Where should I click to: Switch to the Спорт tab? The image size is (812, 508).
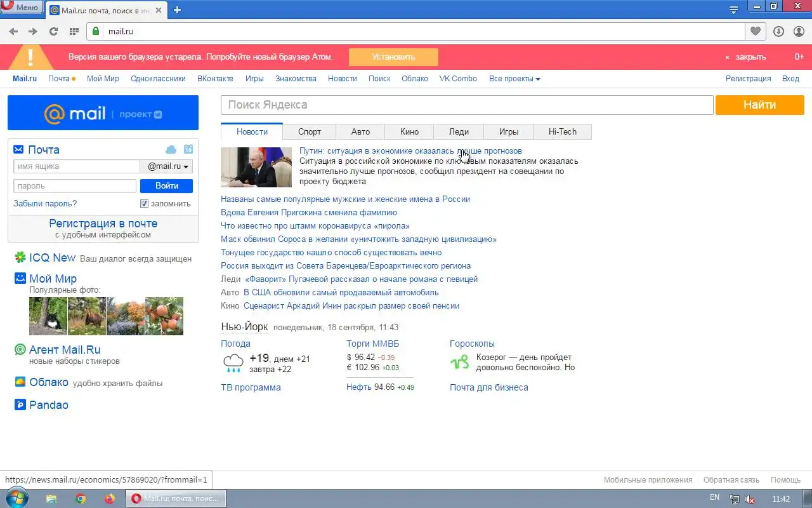pyautogui.click(x=310, y=131)
